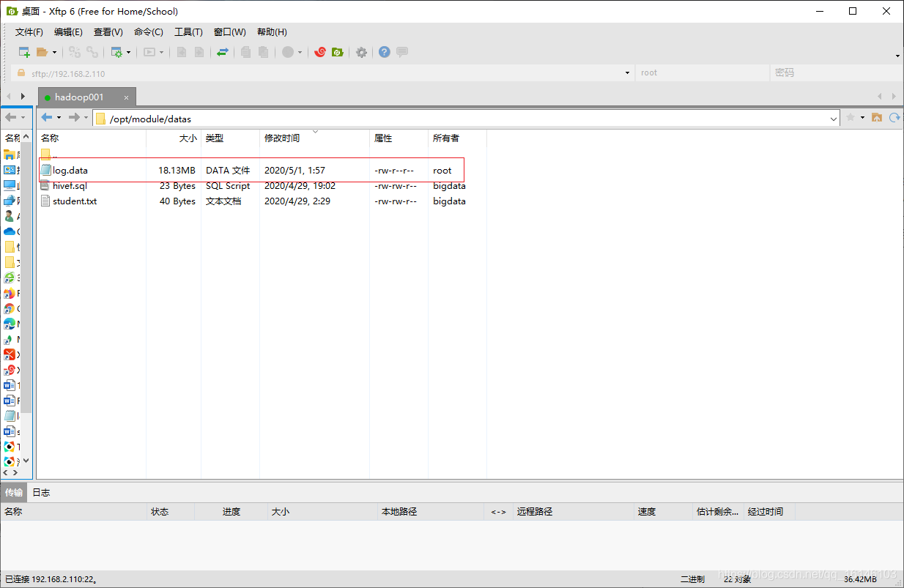Open the parent '..' folder entry
Screen dimensions: 904x588
click(x=48, y=155)
